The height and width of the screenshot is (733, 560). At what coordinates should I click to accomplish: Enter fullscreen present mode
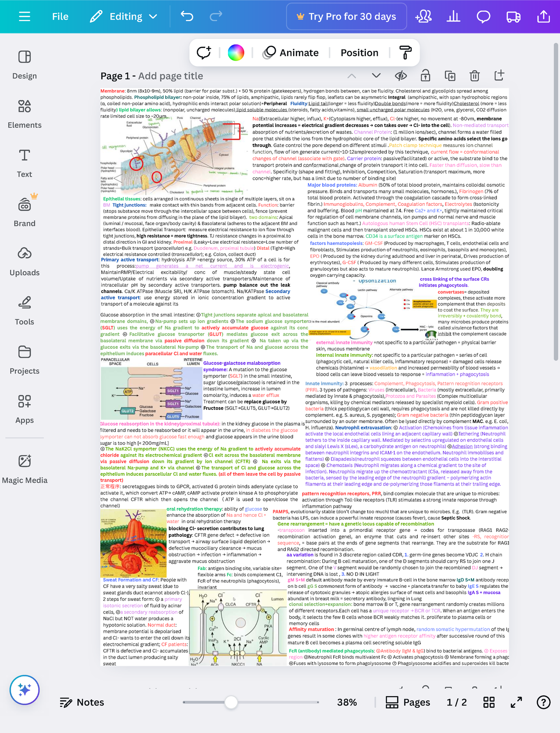516,702
